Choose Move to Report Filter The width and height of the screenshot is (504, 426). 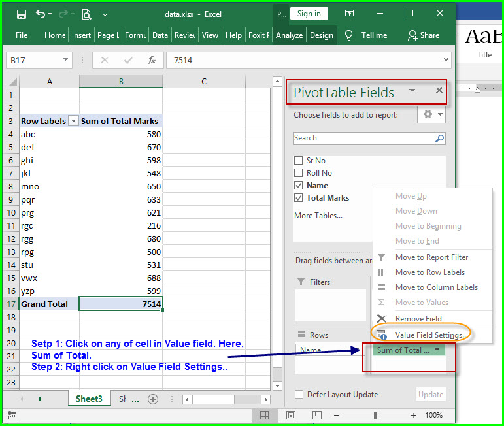(x=433, y=257)
